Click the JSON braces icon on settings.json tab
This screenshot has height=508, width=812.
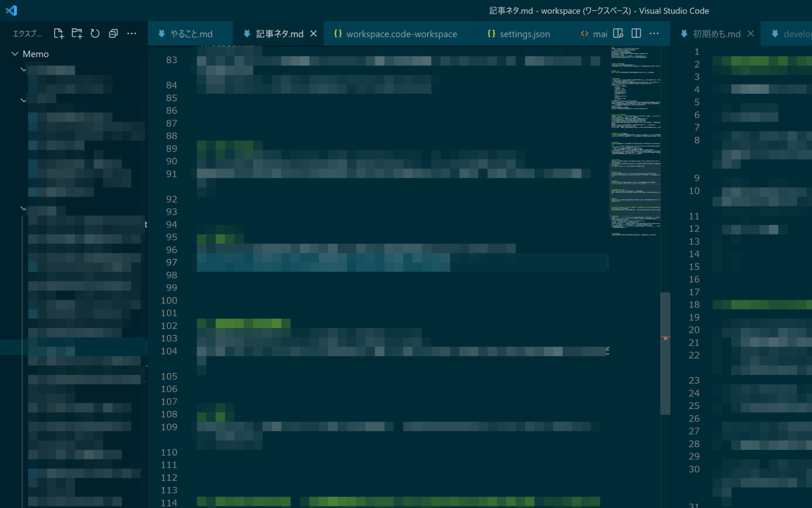tap(491, 34)
